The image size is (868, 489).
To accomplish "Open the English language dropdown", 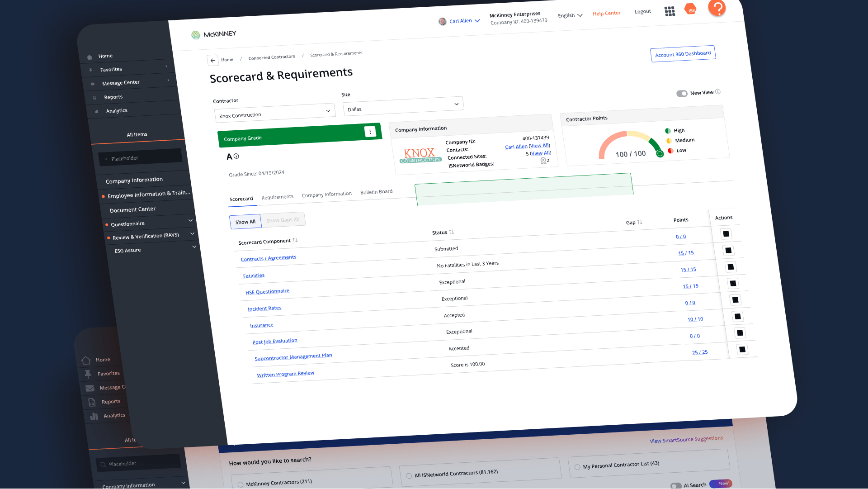I will coord(570,15).
